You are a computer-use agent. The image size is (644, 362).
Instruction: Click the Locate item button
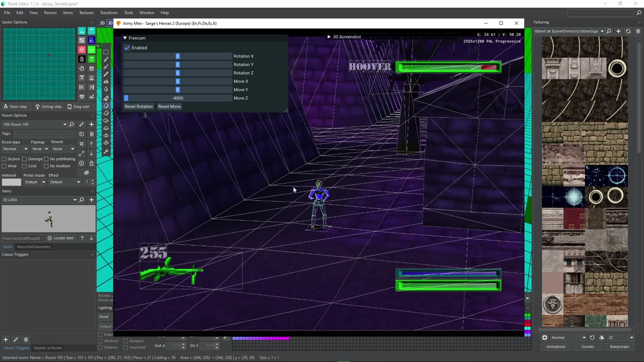coord(60,238)
